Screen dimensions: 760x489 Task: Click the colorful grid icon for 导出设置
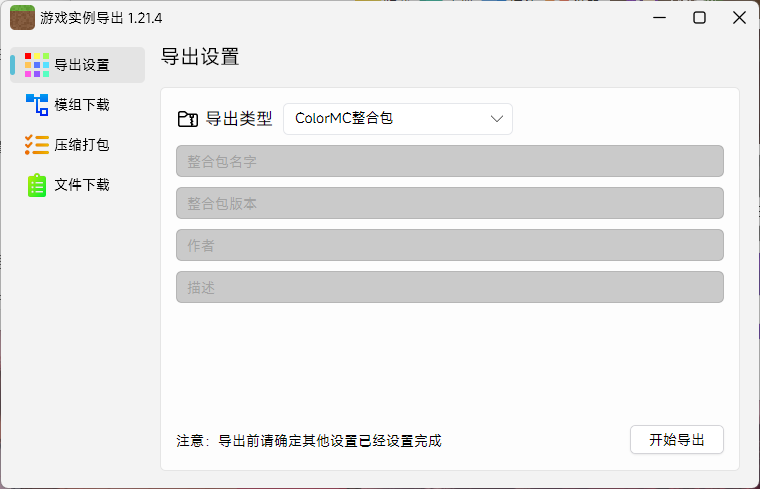(37, 65)
